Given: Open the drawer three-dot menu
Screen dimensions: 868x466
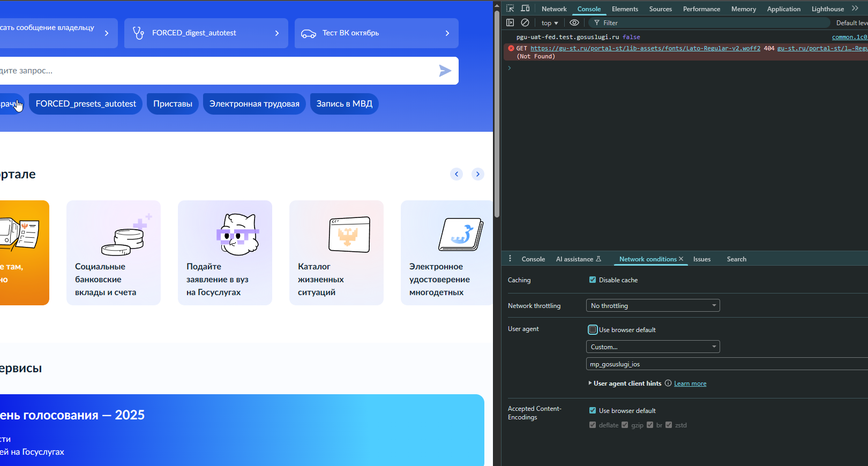Looking at the screenshot, I should pos(510,259).
